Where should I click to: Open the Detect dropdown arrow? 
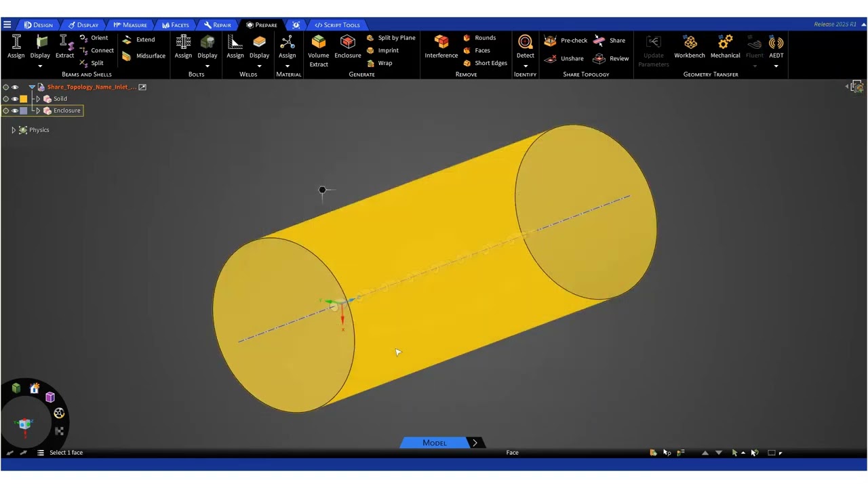click(526, 66)
